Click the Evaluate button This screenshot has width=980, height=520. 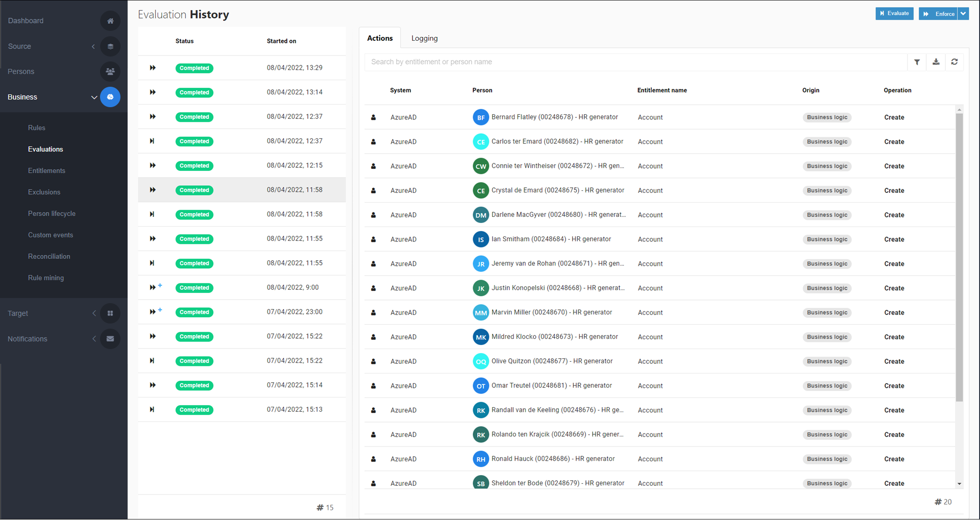pos(894,14)
